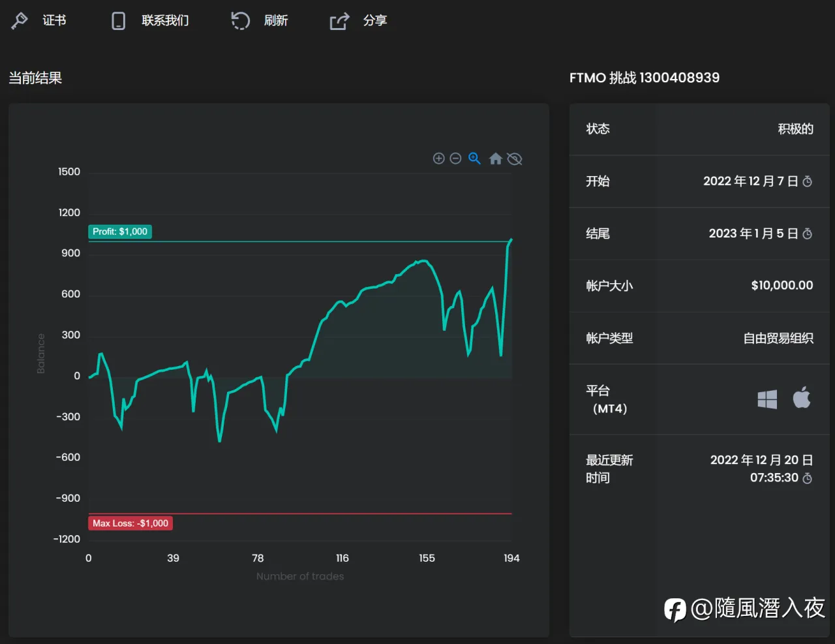Click the 1500 y-axis tick label
The image size is (835, 644).
69,172
